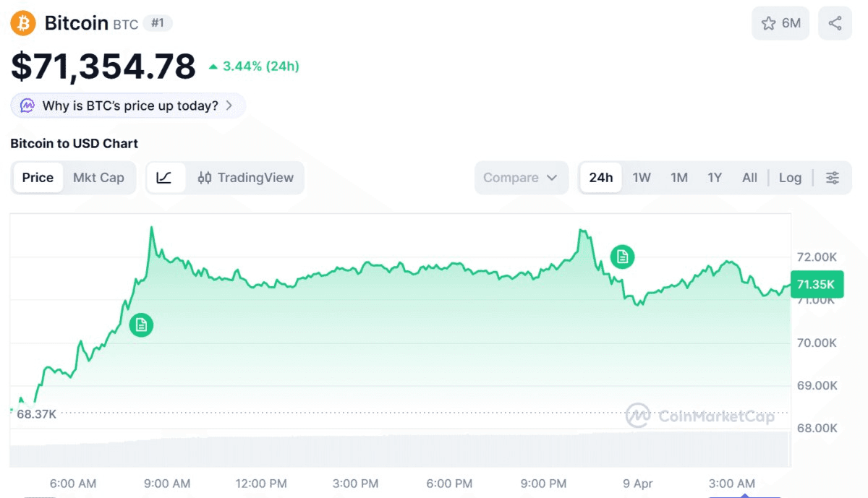Open chart settings sliders icon
This screenshot has height=498, width=868.
click(x=833, y=178)
